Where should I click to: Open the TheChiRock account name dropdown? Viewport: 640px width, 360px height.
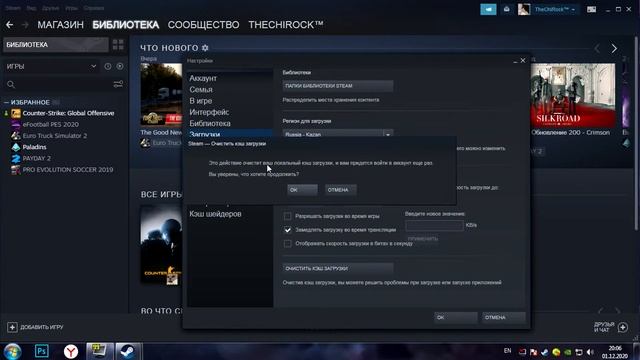point(555,9)
